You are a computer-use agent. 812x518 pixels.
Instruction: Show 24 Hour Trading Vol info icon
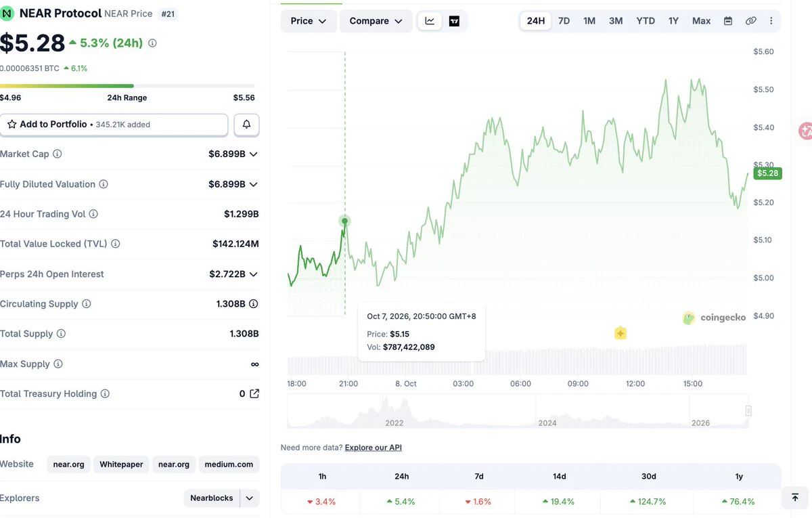click(x=93, y=214)
